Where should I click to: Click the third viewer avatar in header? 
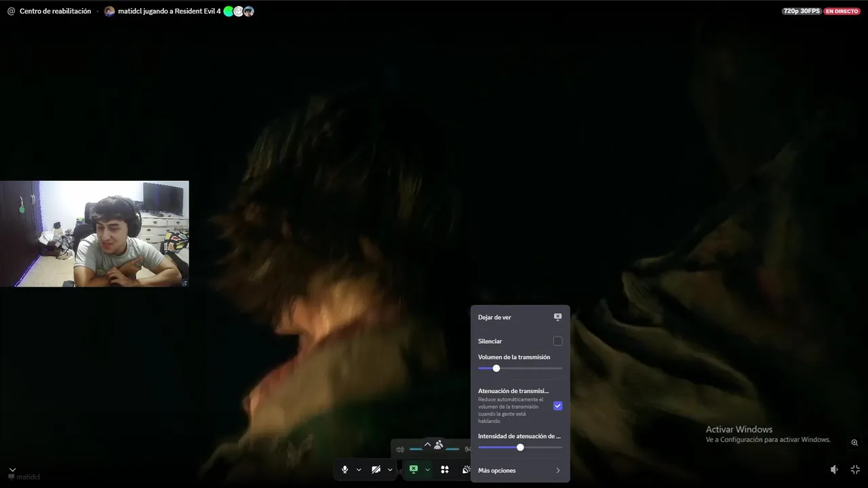249,12
